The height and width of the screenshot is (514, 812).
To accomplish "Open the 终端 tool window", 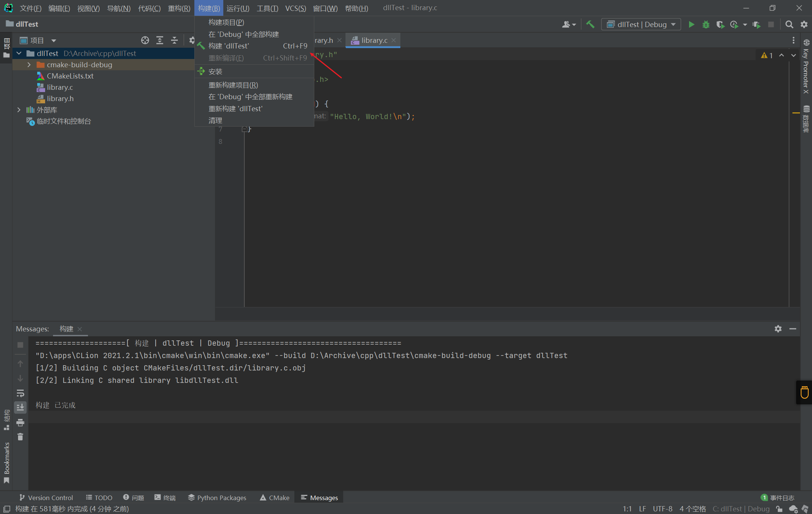I will click(165, 497).
